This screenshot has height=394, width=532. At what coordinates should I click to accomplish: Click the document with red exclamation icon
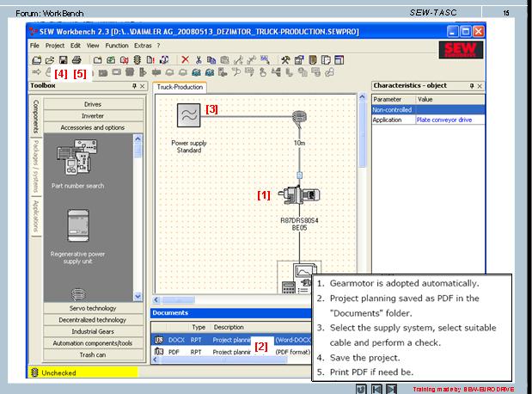coord(150,60)
